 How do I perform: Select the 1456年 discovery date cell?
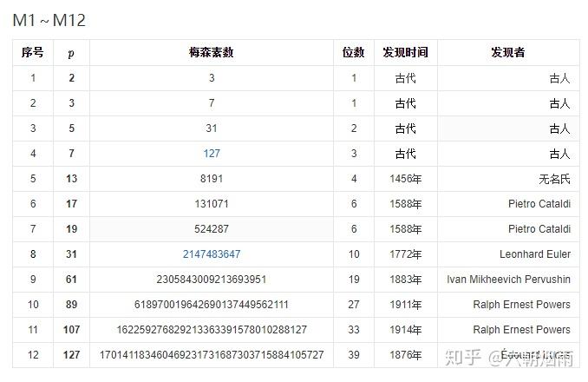click(x=405, y=179)
